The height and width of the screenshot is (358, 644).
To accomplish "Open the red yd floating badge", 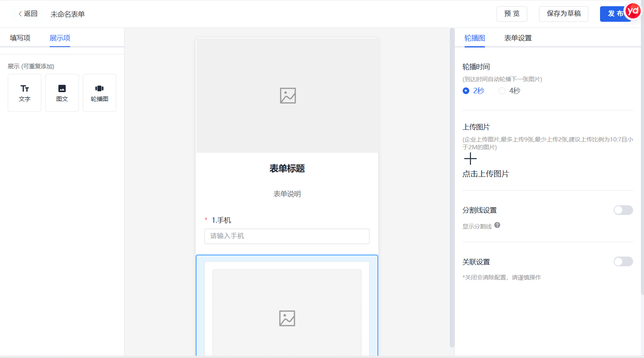I will pos(633,11).
